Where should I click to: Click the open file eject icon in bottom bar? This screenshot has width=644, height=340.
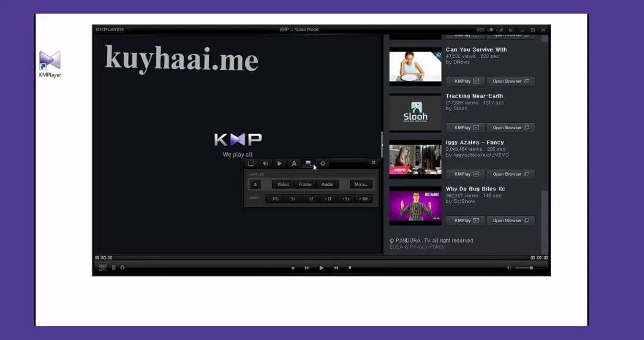pos(293,268)
